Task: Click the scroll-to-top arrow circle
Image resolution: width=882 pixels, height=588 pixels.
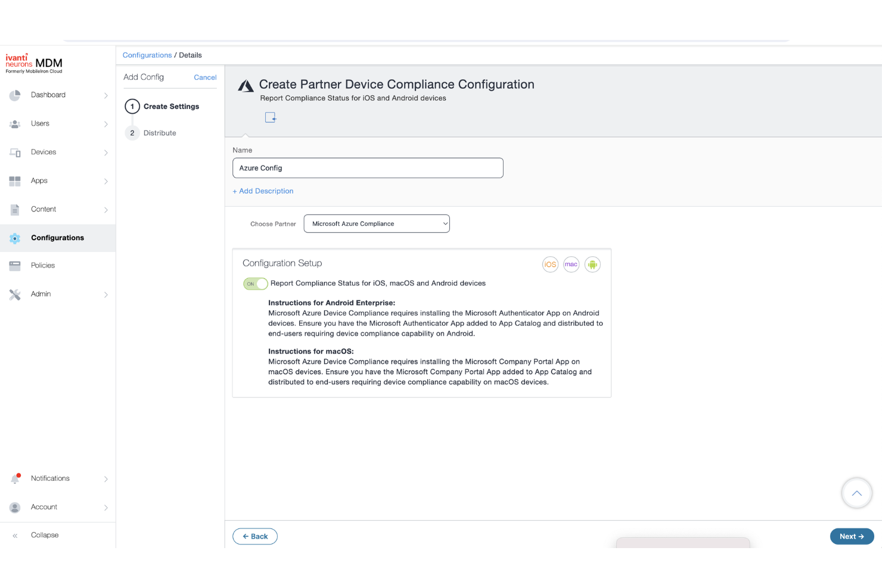Action: click(x=857, y=493)
